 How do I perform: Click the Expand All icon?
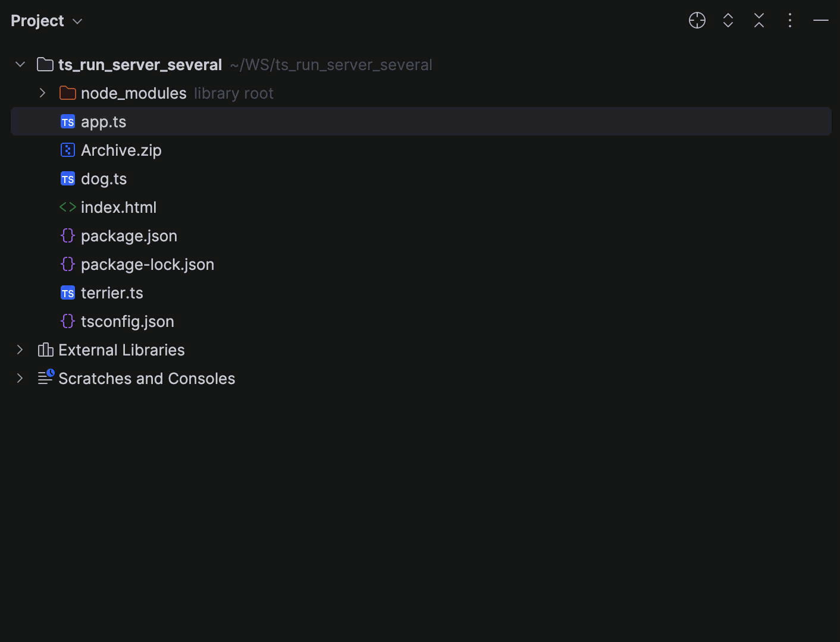(728, 20)
